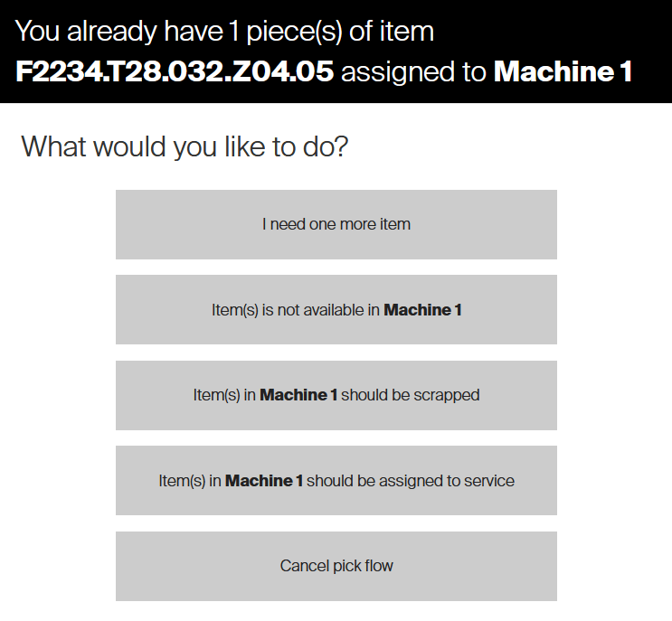
Task: Choose the "I need one more item" option
Action: (336, 224)
